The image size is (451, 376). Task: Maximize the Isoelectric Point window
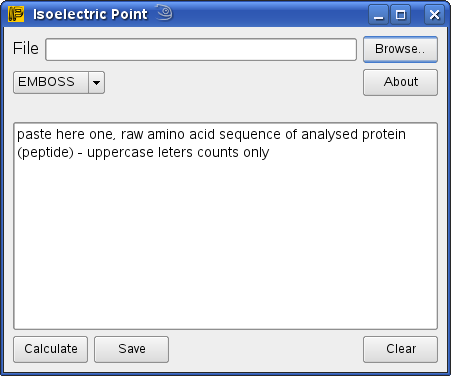(x=401, y=15)
